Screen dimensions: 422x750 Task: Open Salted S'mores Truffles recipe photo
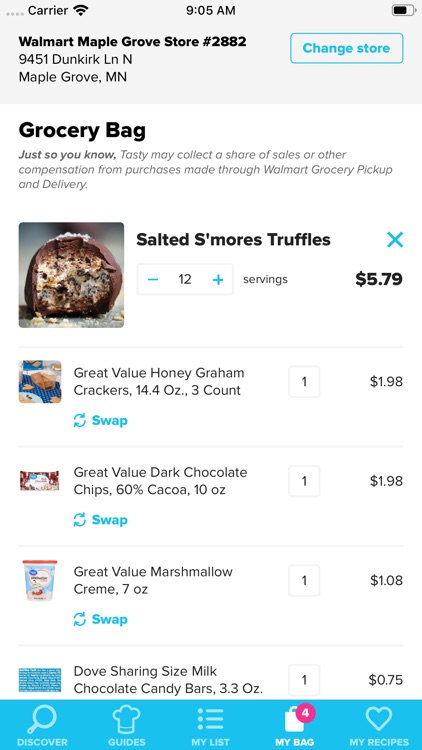coord(71,275)
